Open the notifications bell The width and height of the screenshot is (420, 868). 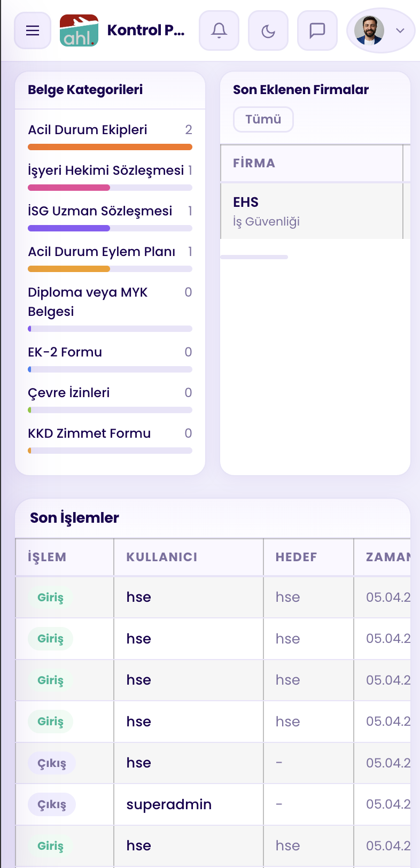219,30
